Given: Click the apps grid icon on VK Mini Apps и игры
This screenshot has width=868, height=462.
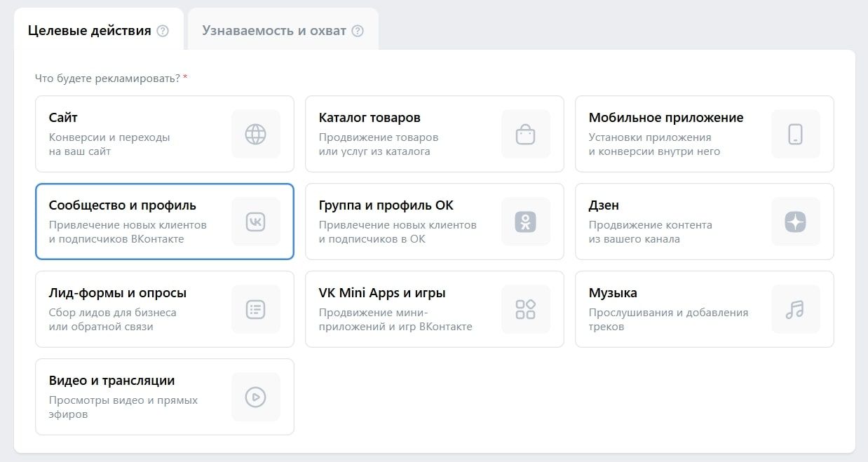Looking at the screenshot, I should pos(526,309).
